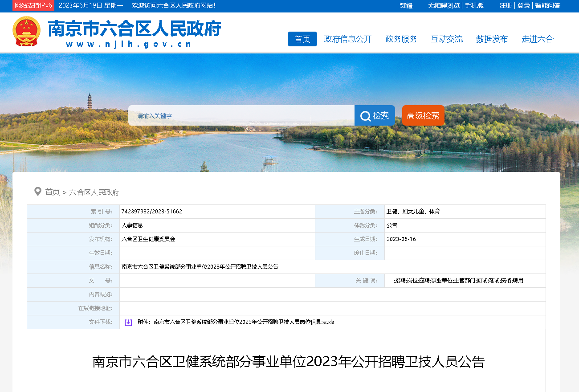Open 智能问答 smart Q&A
Viewport: 579px width, 392px height.
pyautogui.click(x=547, y=5)
